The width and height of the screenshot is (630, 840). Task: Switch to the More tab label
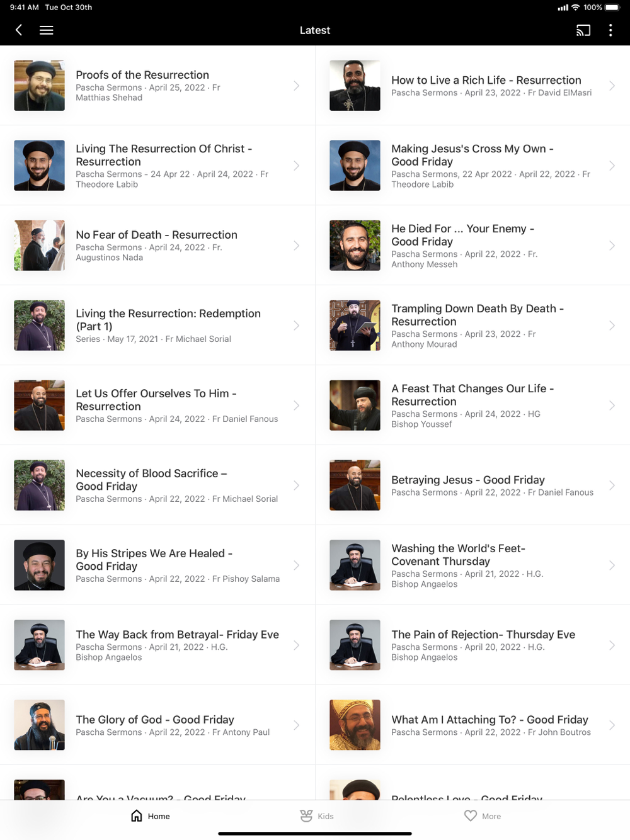(491, 816)
